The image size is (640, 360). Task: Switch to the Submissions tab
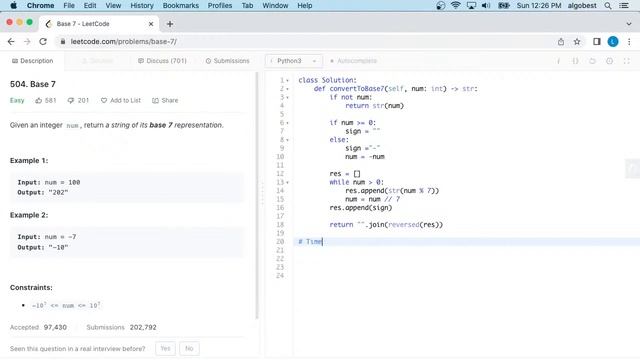click(227, 61)
